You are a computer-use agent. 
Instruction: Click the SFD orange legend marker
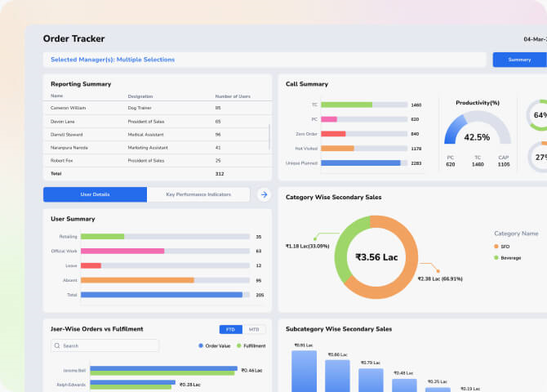click(x=496, y=246)
